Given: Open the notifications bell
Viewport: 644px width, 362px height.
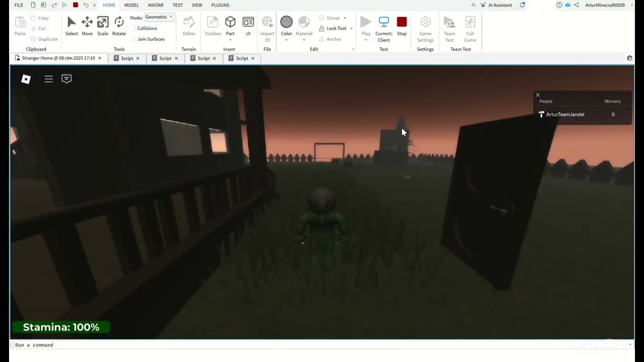Looking at the screenshot, I should pos(522,5).
